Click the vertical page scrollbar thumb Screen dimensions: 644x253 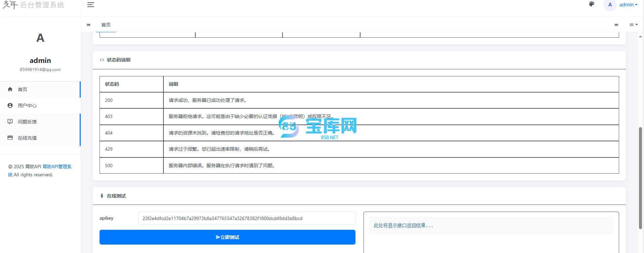(x=640, y=178)
